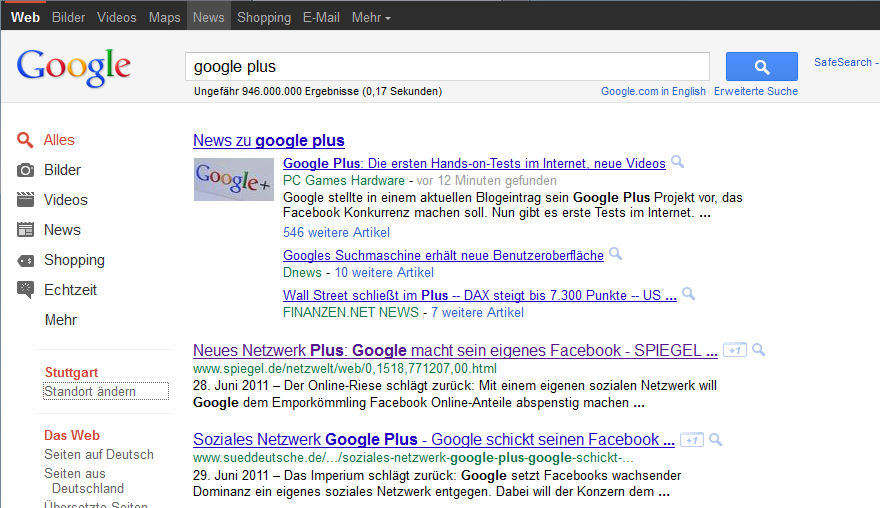Open News zu google plus heading link
The height and width of the screenshot is (508, 880).
(x=269, y=140)
